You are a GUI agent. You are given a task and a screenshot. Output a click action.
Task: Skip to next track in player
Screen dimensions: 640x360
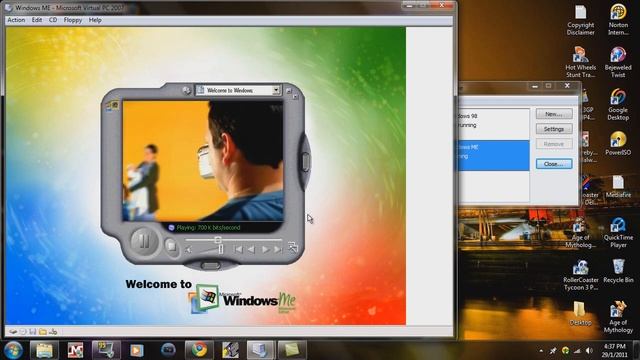point(278,249)
